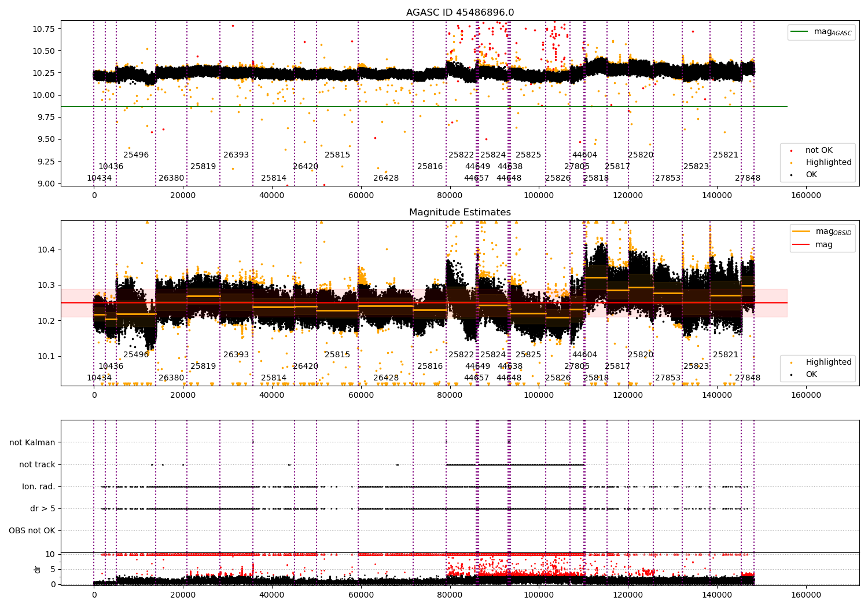Click OBSID label 26428 in the top plot
The width and height of the screenshot is (868, 608).
386,178
